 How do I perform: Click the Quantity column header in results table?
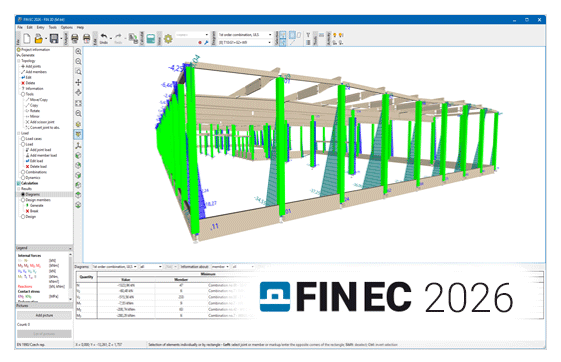click(87, 277)
